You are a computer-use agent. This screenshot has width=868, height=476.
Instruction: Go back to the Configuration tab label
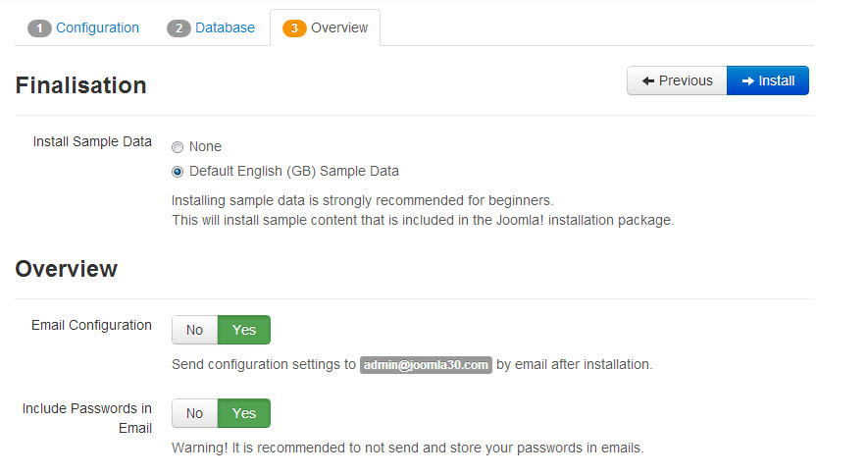pyautogui.click(x=97, y=27)
